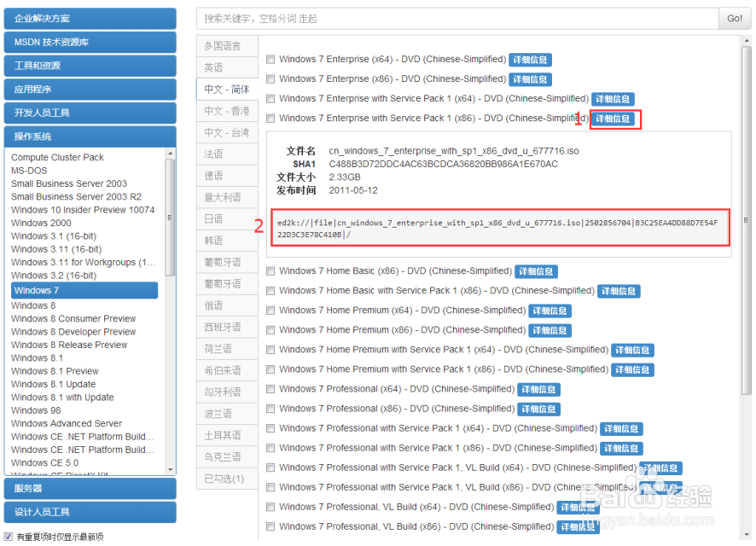
Task: Show 详细信息 for Home Basic (x86)
Action: 536,272
